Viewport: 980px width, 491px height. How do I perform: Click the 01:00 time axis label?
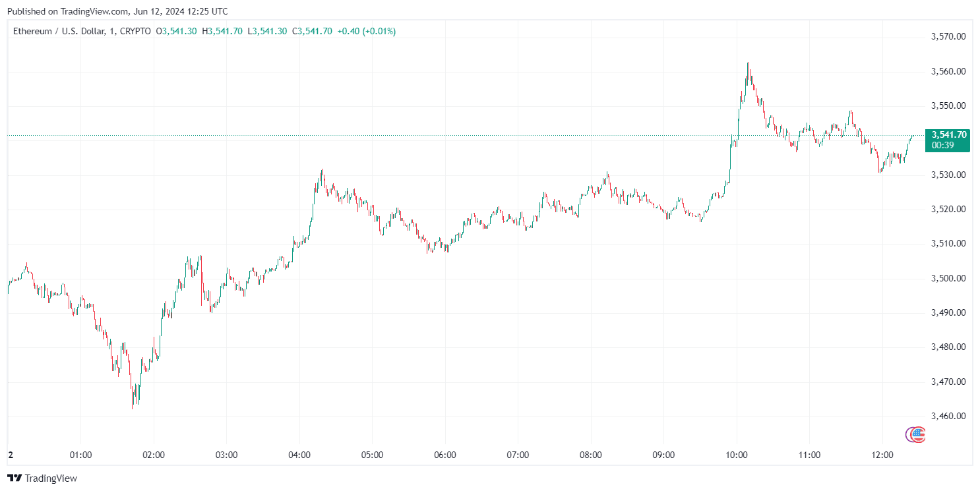tap(80, 455)
